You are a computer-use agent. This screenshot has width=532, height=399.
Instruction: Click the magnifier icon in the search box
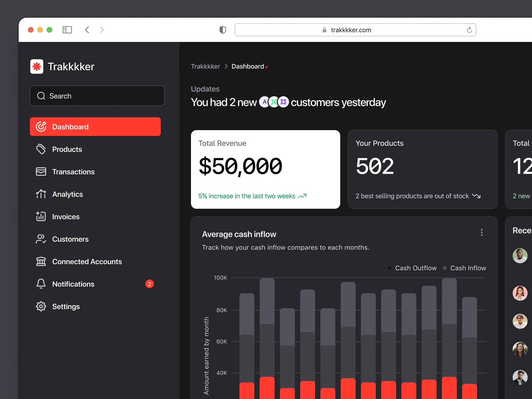[x=41, y=96]
